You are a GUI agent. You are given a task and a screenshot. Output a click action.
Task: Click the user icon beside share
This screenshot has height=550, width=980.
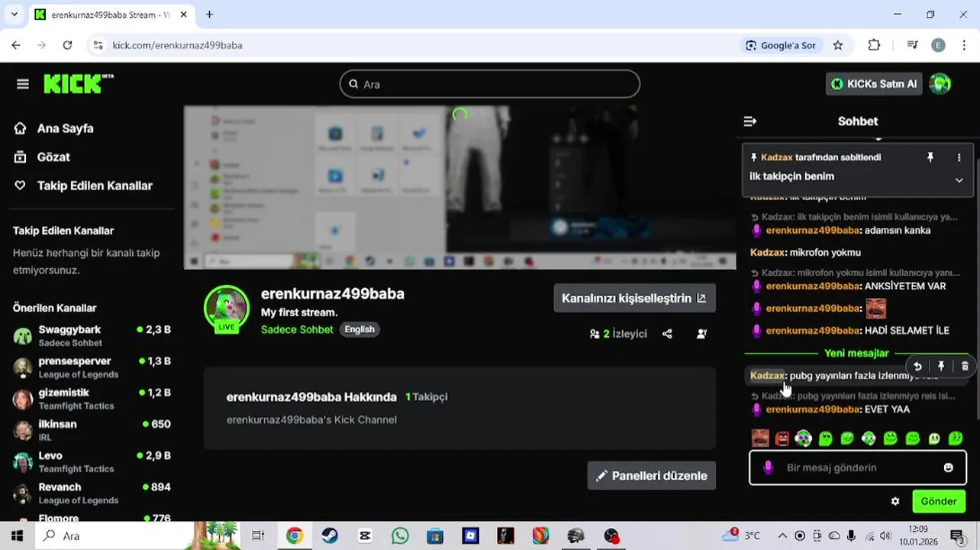tap(702, 334)
